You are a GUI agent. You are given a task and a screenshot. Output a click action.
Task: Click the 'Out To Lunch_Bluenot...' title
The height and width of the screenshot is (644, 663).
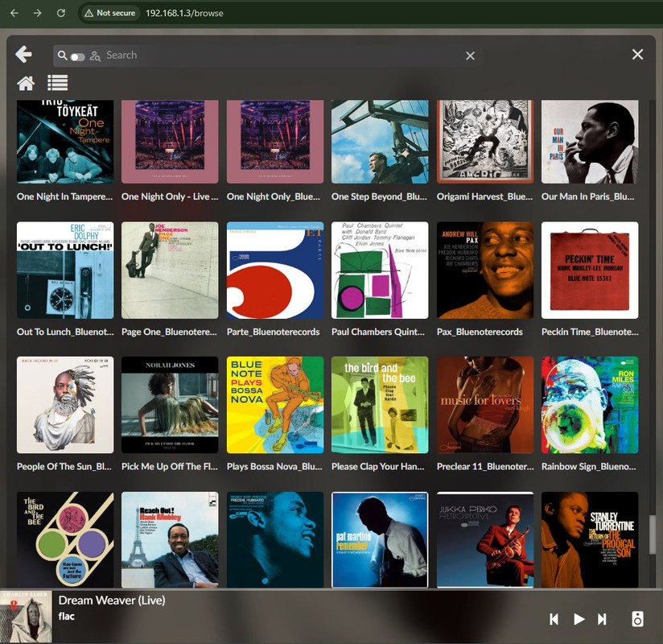click(65, 332)
